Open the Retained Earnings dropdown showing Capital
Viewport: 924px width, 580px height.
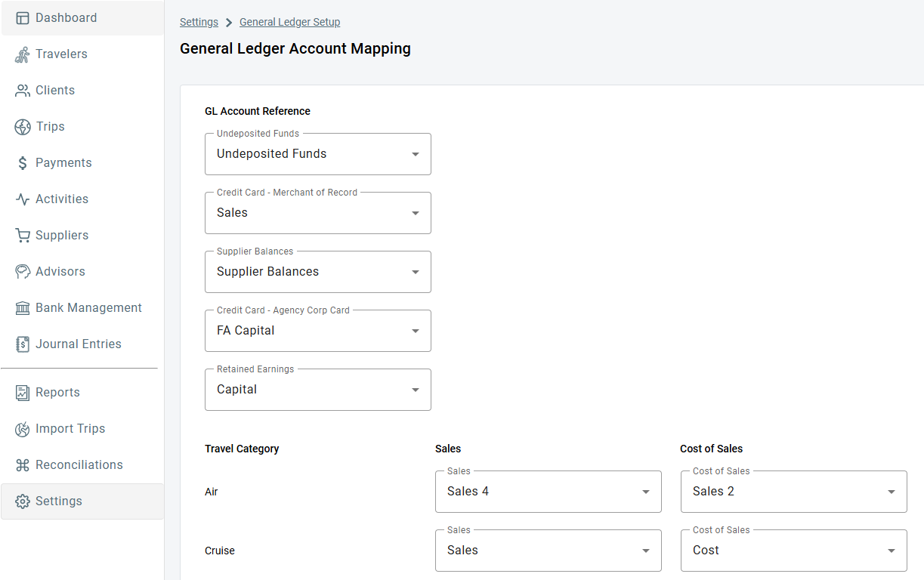coord(415,389)
